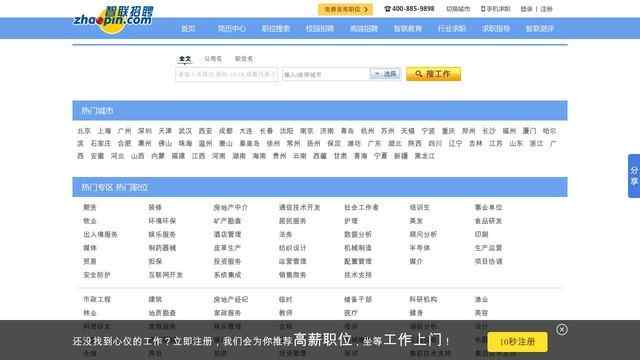Choose the city 深圳
Image resolution: width=640 pixels, height=360 pixels.
click(x=144, y=131)
